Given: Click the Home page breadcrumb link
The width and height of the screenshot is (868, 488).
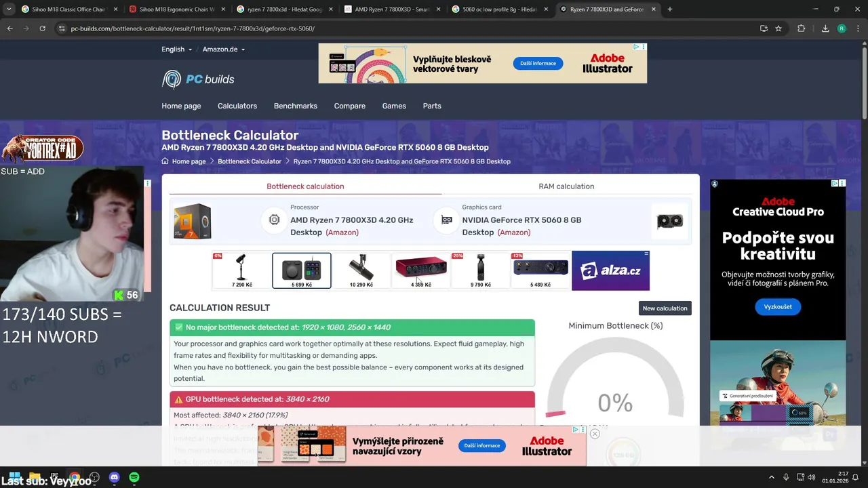Looking at the screenshot, I should 189,161.
